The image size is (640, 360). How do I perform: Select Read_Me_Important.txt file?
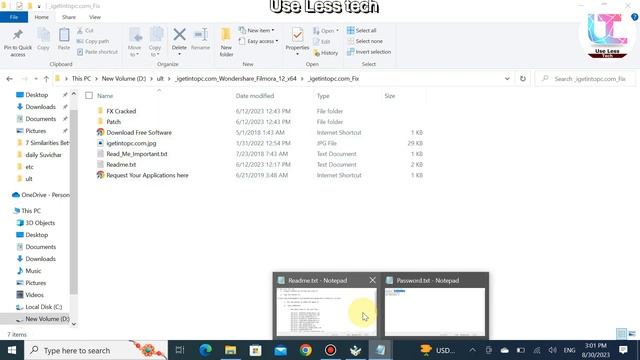[137, 154]
